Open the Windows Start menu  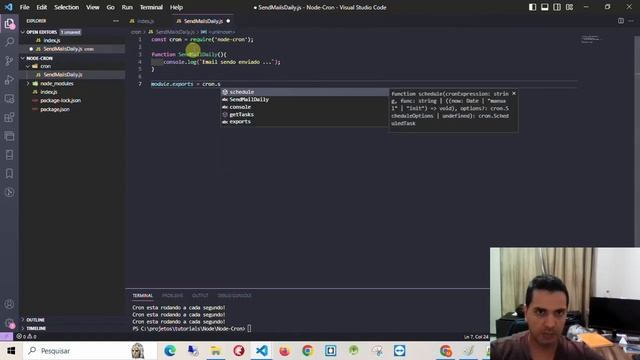tap(11, 351)
